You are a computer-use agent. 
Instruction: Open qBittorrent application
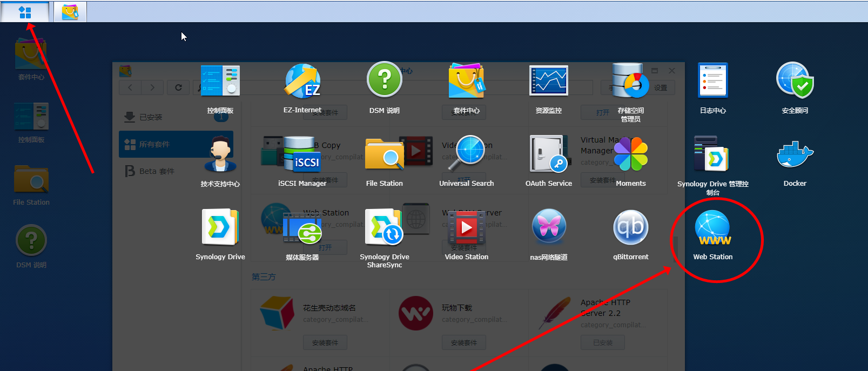[x=630, y=228]
